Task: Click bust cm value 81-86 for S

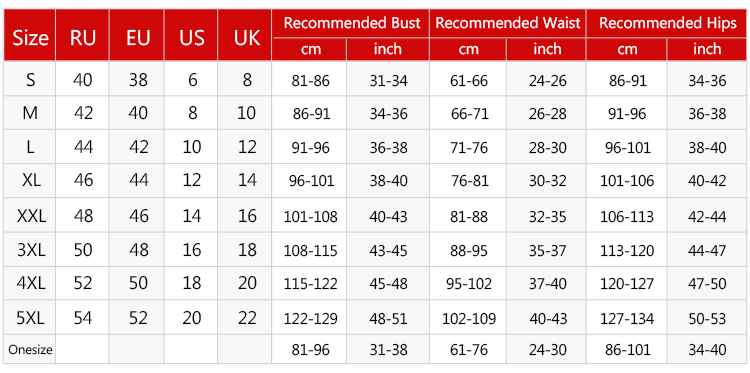Action: tap(311, 81)
